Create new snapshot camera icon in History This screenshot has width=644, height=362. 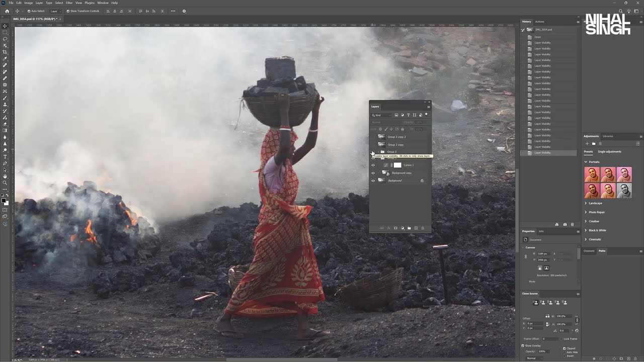(x=565, y=225)
